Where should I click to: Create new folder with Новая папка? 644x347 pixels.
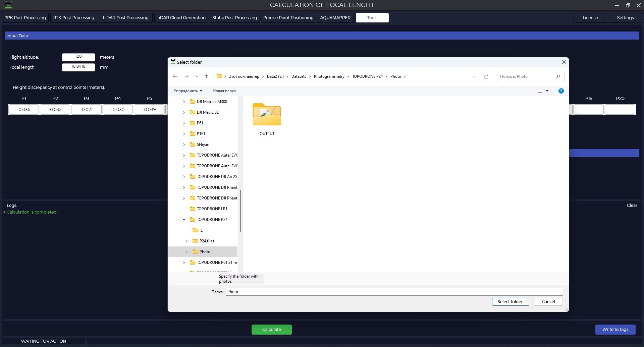[x=224, y=91]
